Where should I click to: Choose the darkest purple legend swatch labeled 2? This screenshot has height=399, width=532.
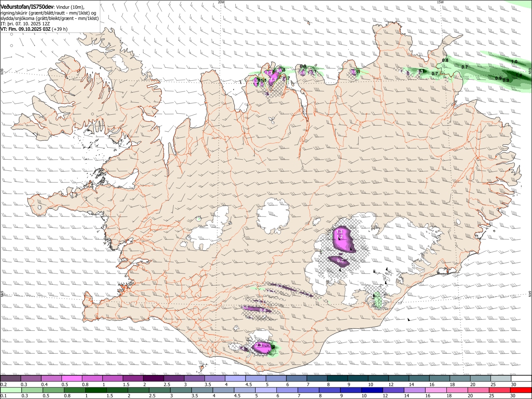pyautogui.click(x=153, y=379)
